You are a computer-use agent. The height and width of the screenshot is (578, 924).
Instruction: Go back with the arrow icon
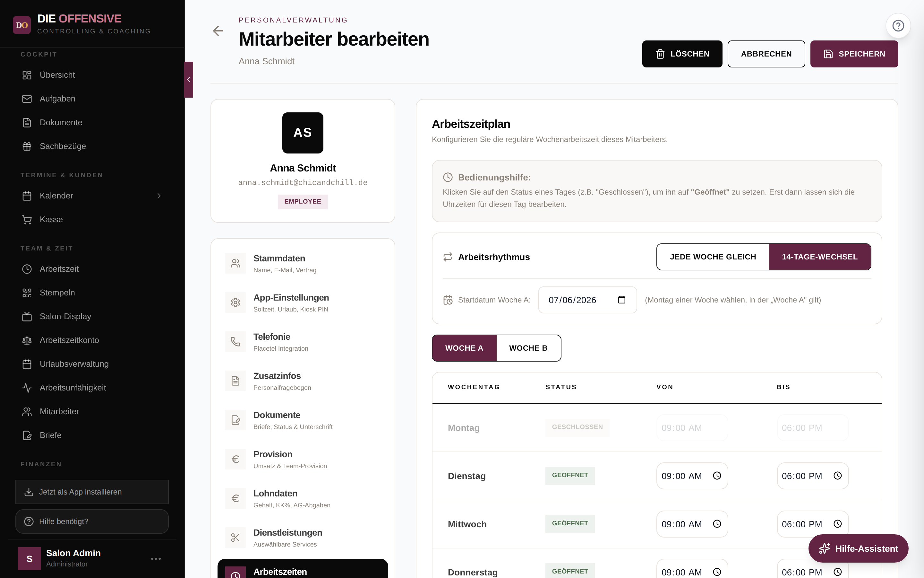pos(218,31)
